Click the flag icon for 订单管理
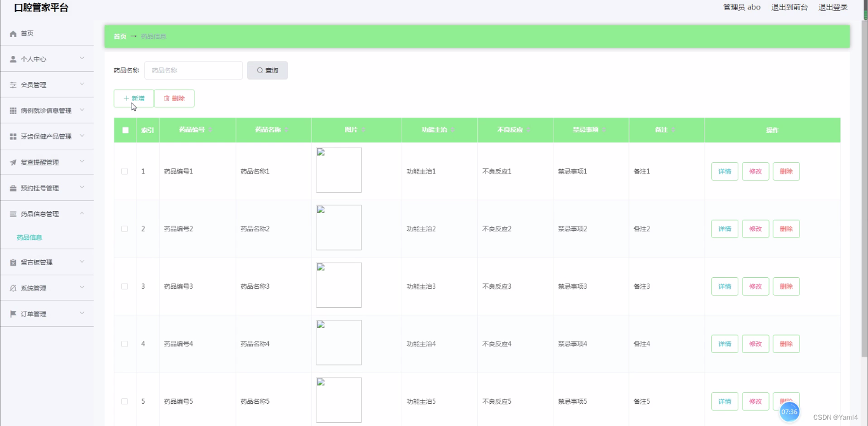Image resolution: width=868 pixels, height=426 pixels. pyautogui.click(x=13, y=314)
